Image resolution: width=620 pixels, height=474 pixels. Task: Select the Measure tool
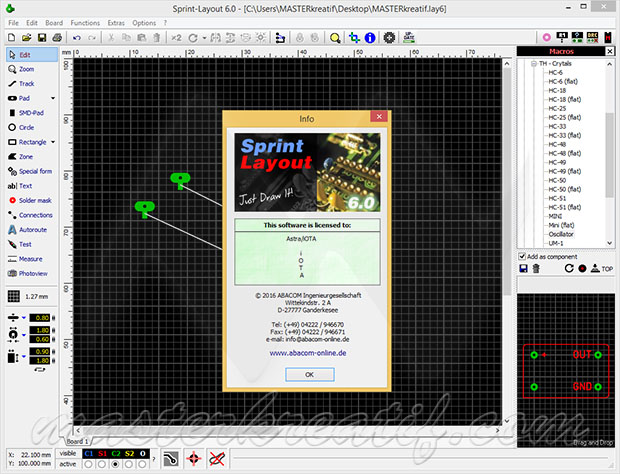[x=30, y=258]
